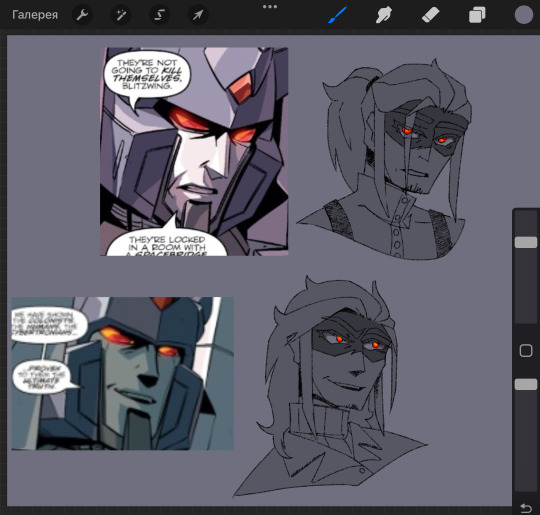Open the Adjustments magic wand menu
Image resolution: width=540 pixels, height=515 pixels.
point(121,15)
